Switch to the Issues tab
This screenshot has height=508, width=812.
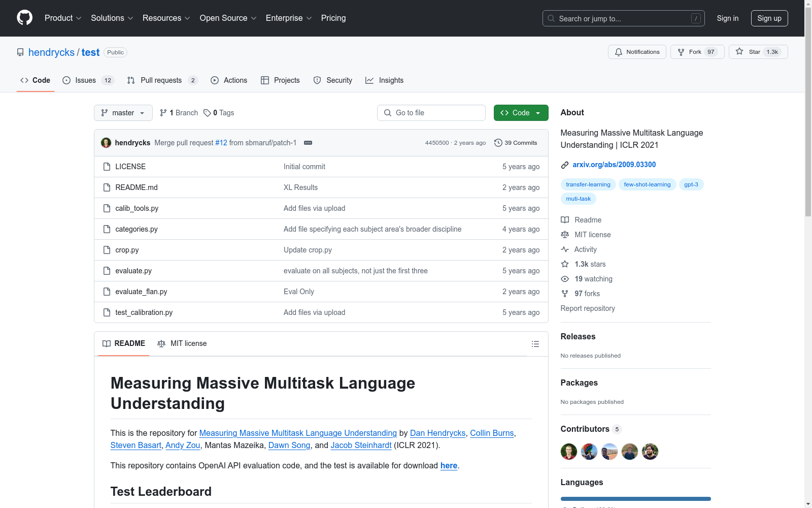pos(88,80)
